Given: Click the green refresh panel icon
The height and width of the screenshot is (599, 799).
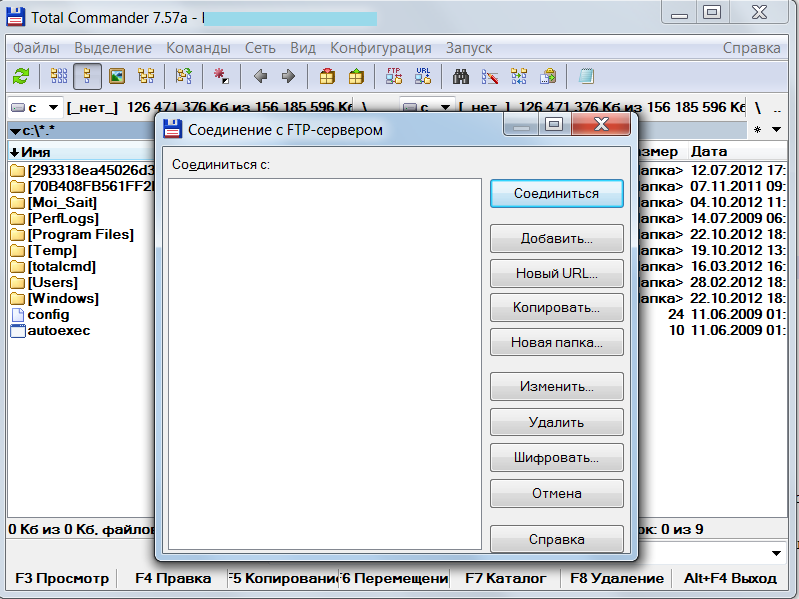Looking at the screenshot, I should point(20,76).
